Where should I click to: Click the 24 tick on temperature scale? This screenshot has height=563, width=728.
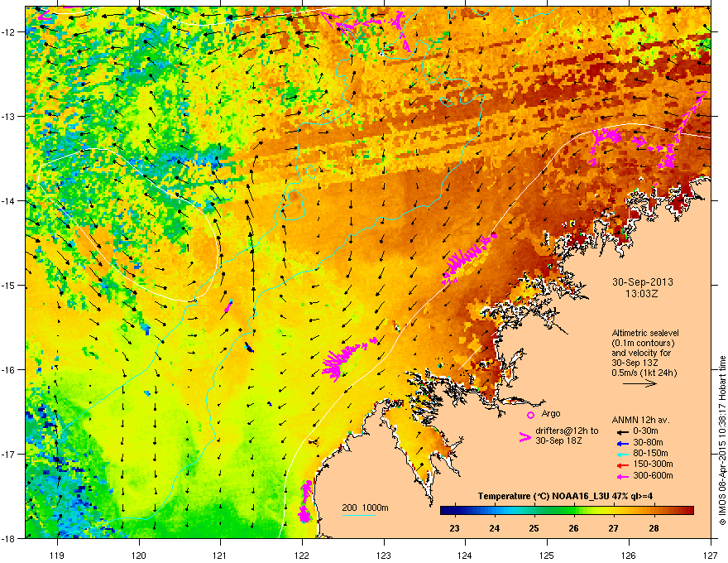[x=495, y=528]
